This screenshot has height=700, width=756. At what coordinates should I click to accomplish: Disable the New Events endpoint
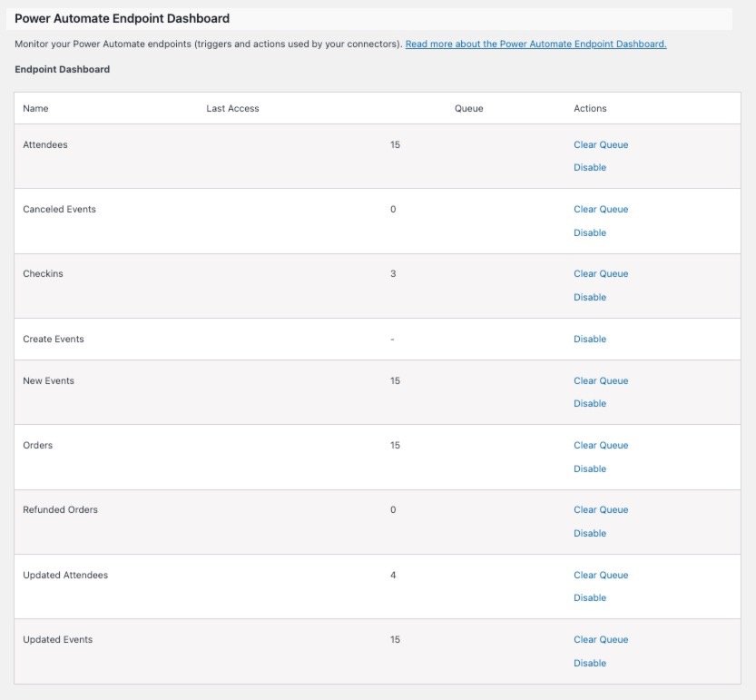(590, 403)
